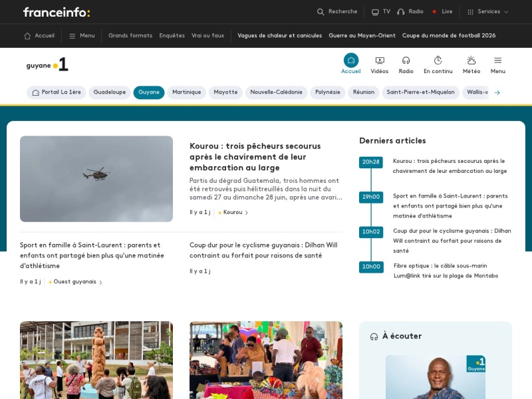Viewport: 532px width, 399px height.
Task: Click the red Live dot
Action: (434, 11)
